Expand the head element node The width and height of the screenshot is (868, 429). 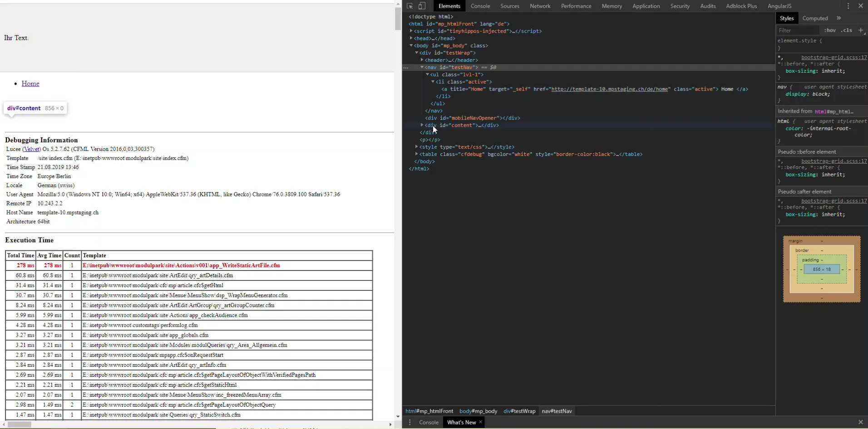point(411,38)
